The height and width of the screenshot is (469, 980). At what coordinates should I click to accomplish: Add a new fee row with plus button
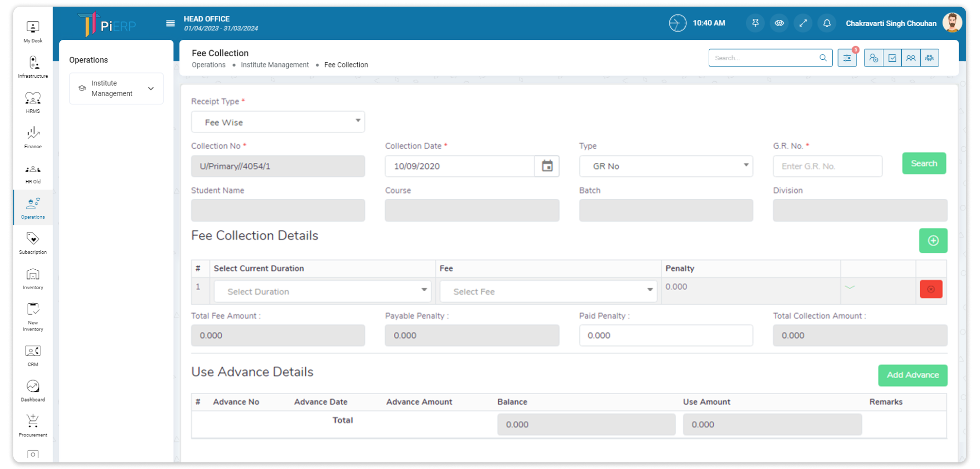coord(932,241)
